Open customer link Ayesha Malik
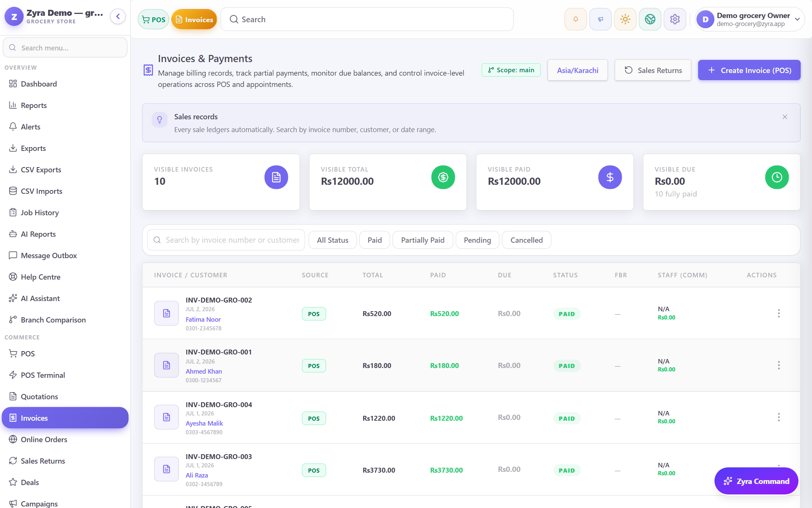 [204, 423]
